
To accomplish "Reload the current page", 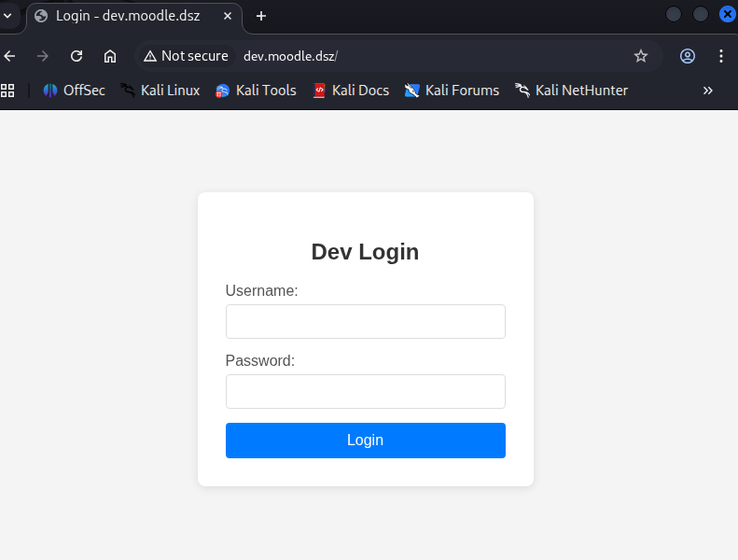I will 77,56.
